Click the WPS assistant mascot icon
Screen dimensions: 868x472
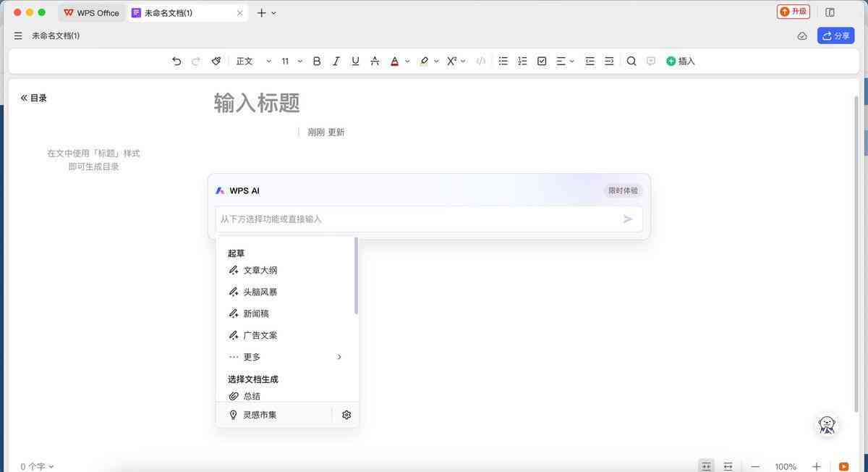coord(827,424)
